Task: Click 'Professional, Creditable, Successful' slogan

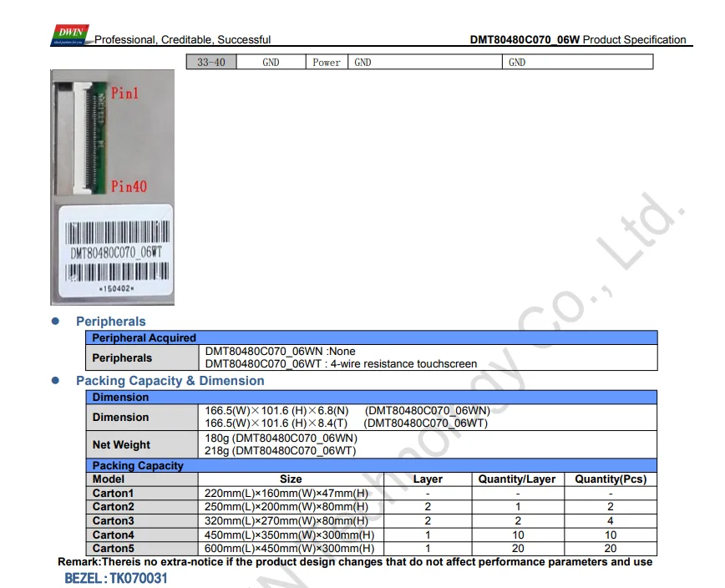Action: pyautogui.click(x=182, y=40)
